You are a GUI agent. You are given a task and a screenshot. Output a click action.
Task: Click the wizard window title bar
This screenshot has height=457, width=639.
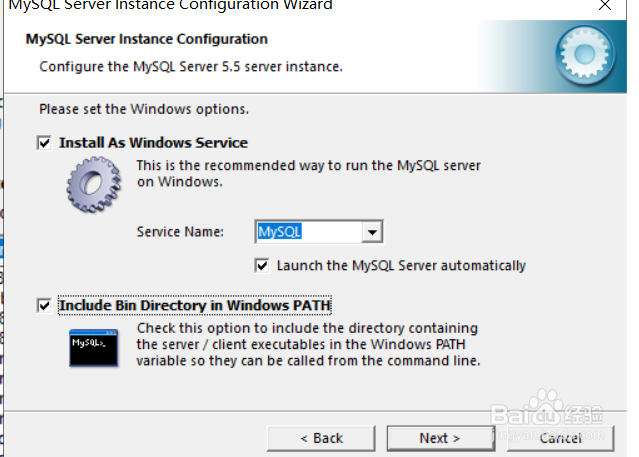tap(200, 5)
